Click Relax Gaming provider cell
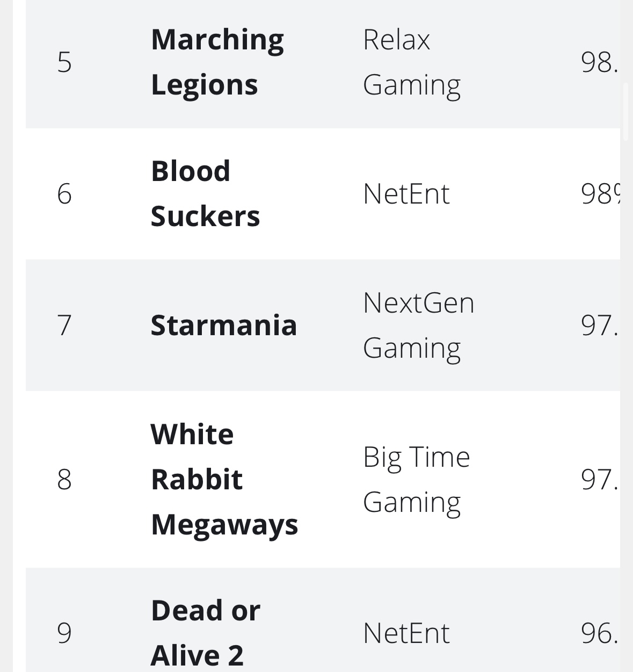The image size is (633, 672). (x=412, y=62)
